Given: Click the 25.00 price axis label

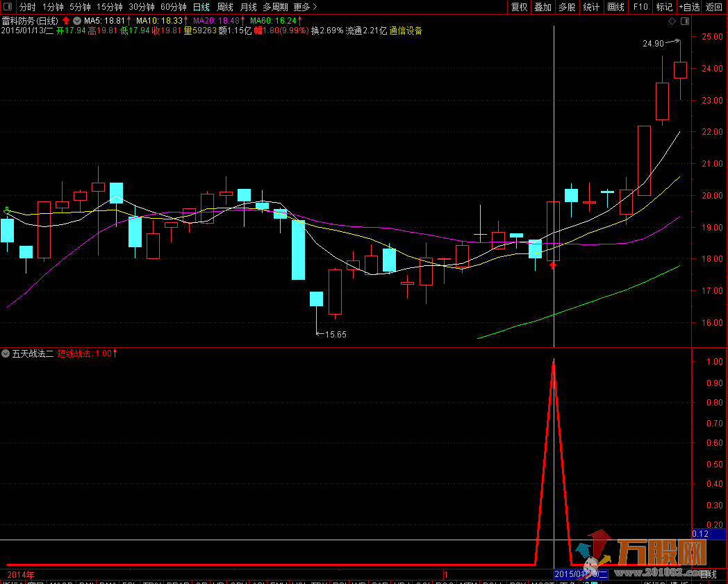Looking at the screenshot, I should click(712, 37).
